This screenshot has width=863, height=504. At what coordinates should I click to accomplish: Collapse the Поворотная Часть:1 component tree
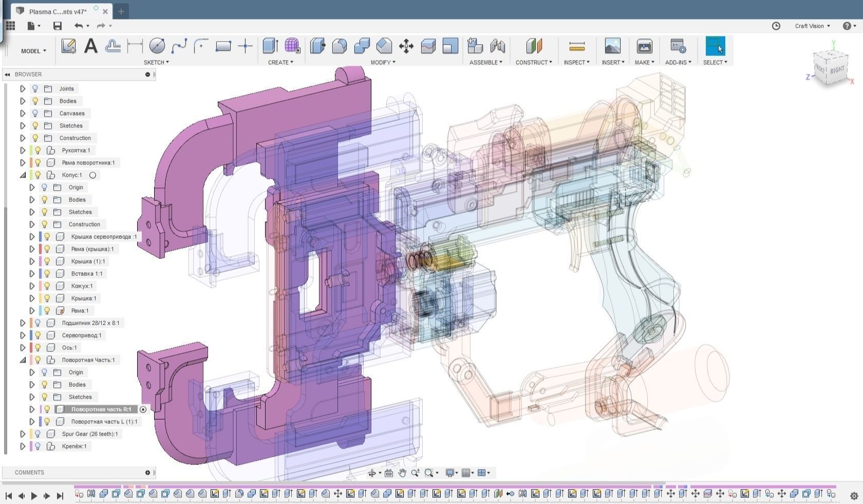[x=23, y=360]
